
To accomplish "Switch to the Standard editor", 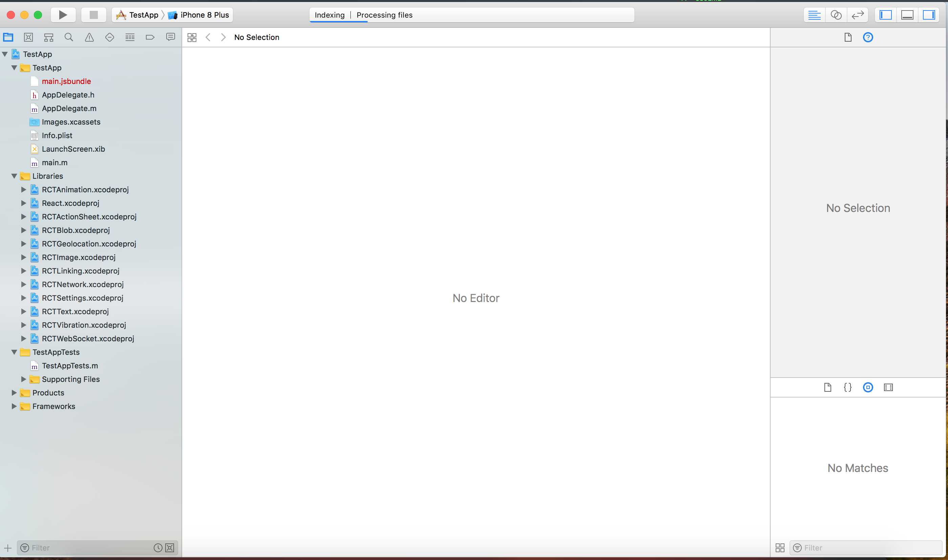I will tap(815, 15).
